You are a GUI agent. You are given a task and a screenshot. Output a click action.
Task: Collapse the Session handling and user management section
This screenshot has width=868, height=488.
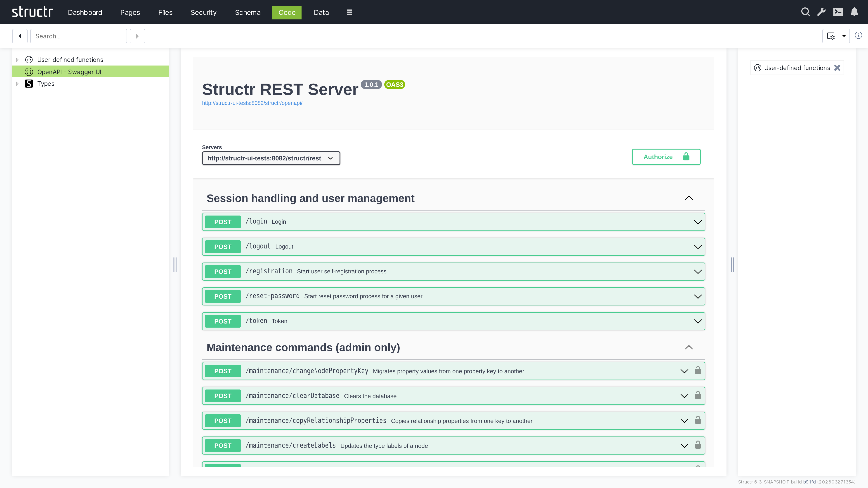[689, 198]
